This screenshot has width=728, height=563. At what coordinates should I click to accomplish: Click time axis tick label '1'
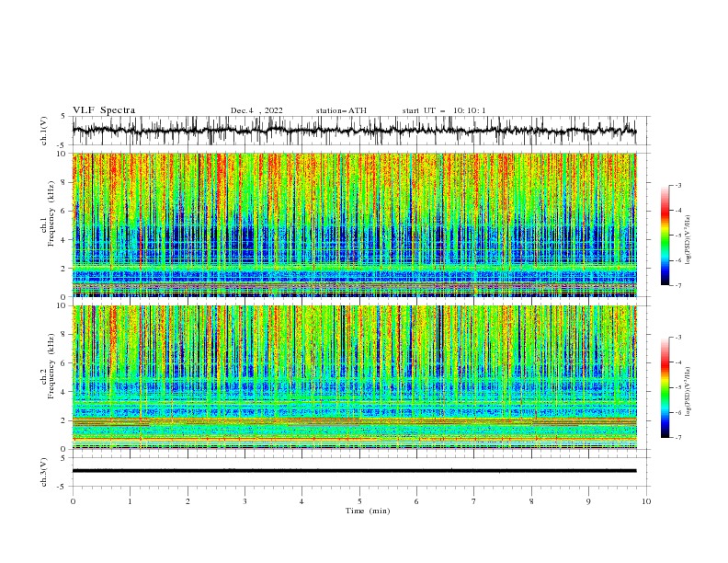pyautogui.click(x=130, y=501)
